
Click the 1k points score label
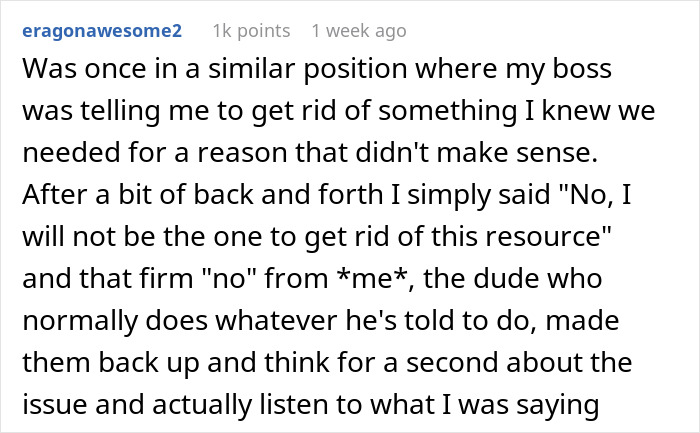pos(249,31)
